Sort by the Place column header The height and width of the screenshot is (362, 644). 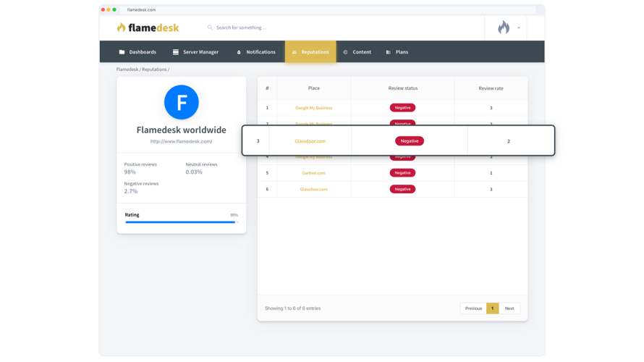click(x=314, y=88)
